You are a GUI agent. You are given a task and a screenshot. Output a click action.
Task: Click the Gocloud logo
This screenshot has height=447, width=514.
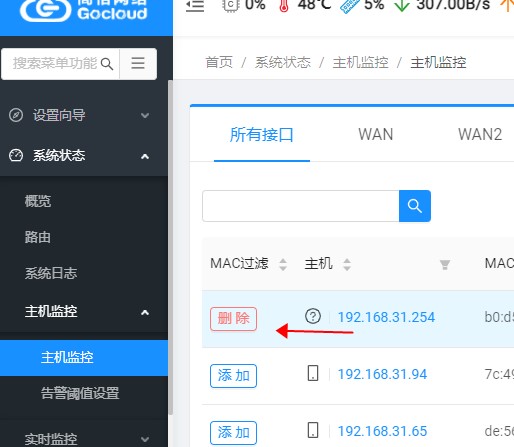click(83, 11)
